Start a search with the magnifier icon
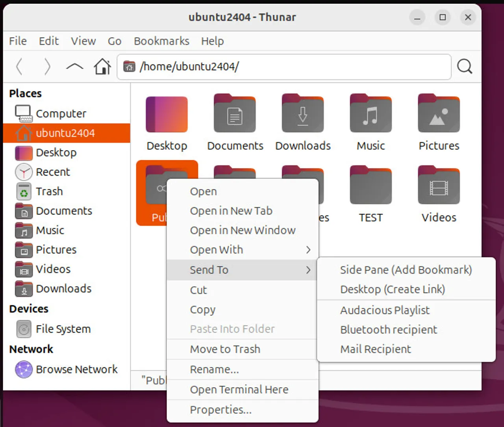 [465, 67]
